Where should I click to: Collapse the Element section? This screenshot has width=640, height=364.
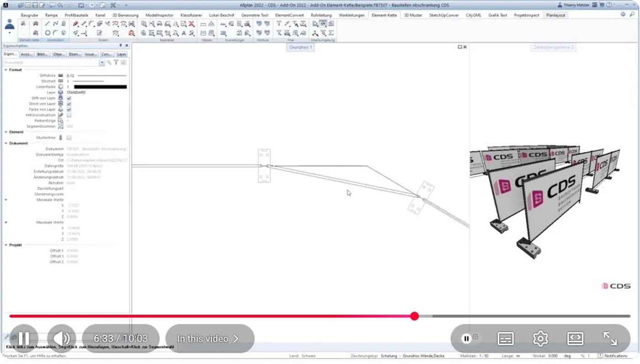pos(6,132)
